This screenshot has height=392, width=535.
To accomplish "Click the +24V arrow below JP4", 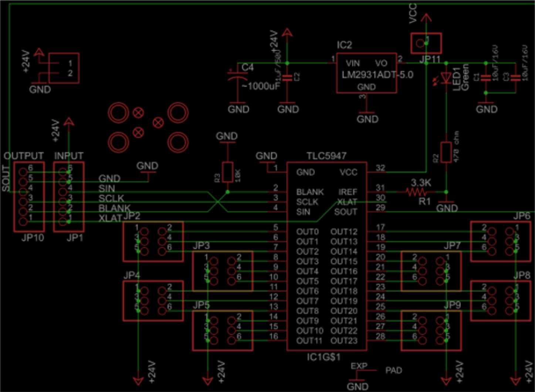I will (138, 381).
